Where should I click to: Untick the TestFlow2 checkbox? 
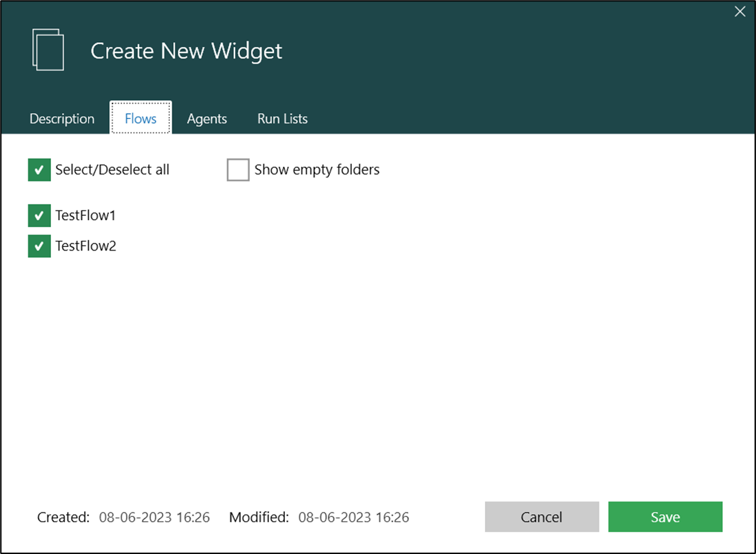coord(39,246)
